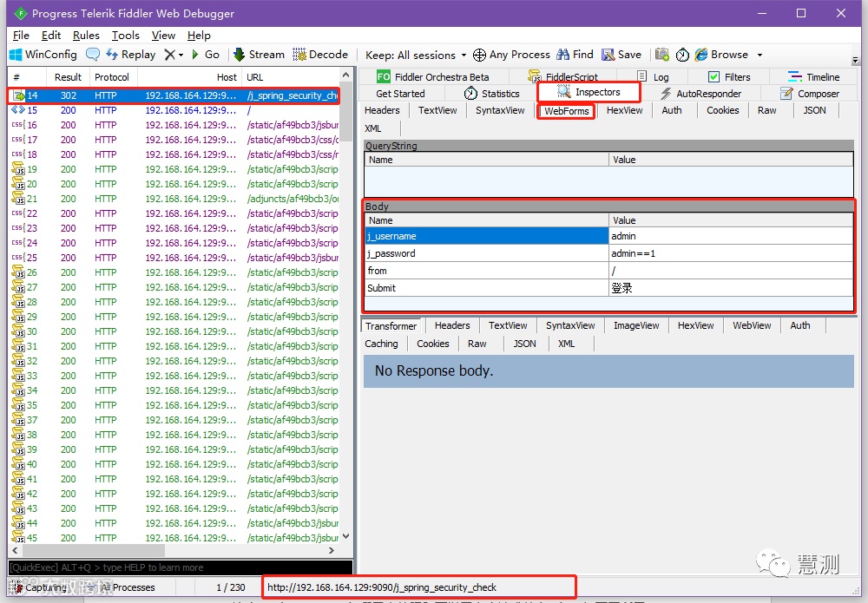Click the from row in Body table
This screenshot has width=868, height=603.
[608, 271]
